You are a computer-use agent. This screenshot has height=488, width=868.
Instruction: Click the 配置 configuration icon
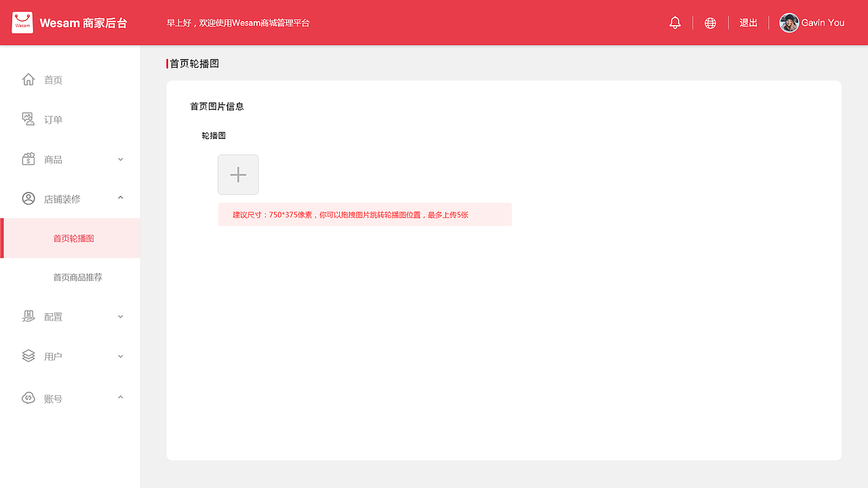pyautogui.click(x=28, y=316)
